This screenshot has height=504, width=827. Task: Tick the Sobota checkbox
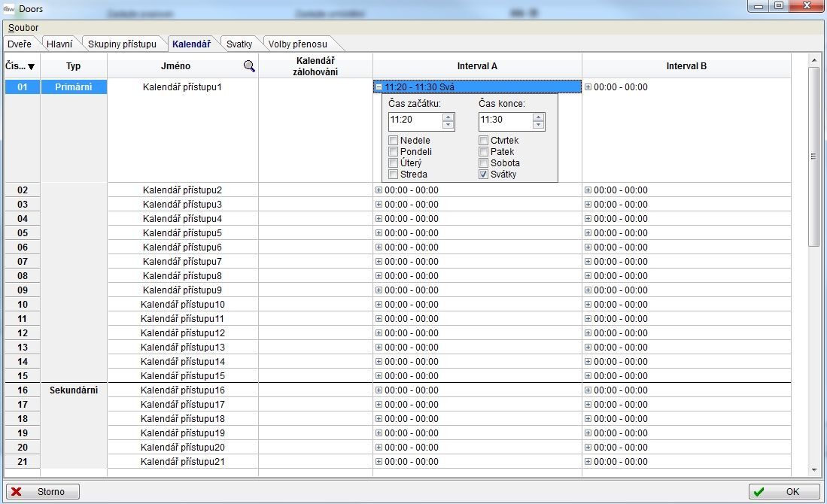coord(484,163)
